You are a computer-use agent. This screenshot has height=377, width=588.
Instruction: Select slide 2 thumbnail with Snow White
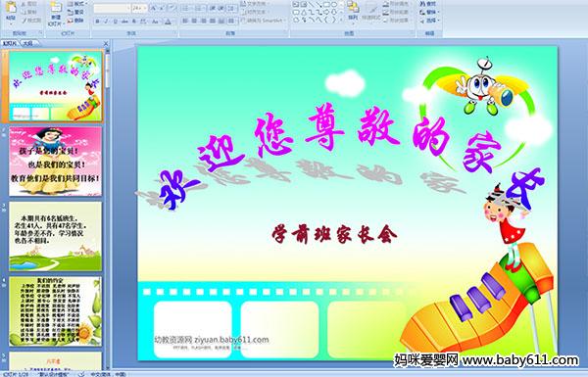pyautogui.click(x=55, y=162)
